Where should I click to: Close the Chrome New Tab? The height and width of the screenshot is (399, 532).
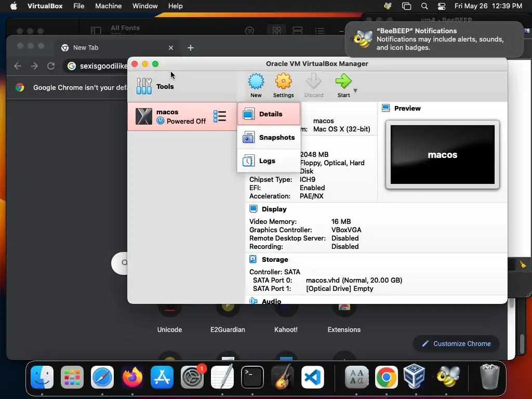click(x=171, y=48)
